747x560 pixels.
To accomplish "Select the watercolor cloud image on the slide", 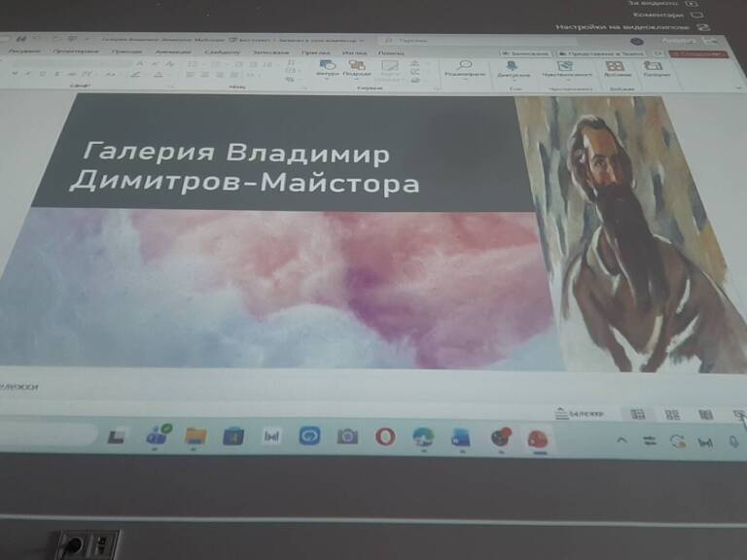I will coord(279,290).
